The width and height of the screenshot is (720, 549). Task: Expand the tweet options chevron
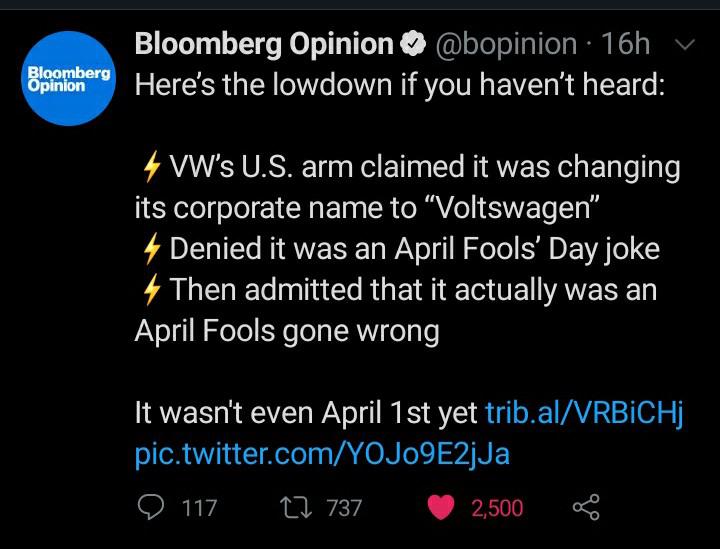(x=685, y=44)
